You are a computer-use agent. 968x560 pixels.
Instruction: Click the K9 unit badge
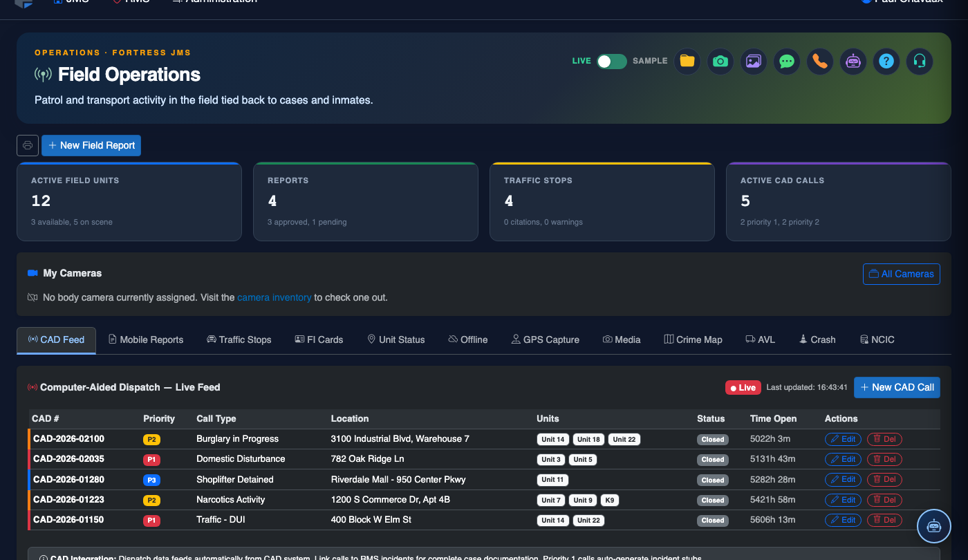(x=608, y=500)
